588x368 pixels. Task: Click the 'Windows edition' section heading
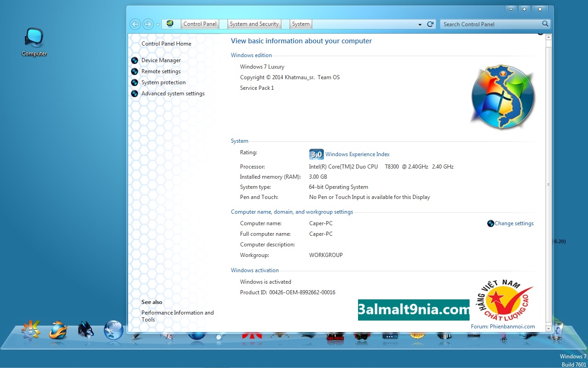click(x=252, y=55)
